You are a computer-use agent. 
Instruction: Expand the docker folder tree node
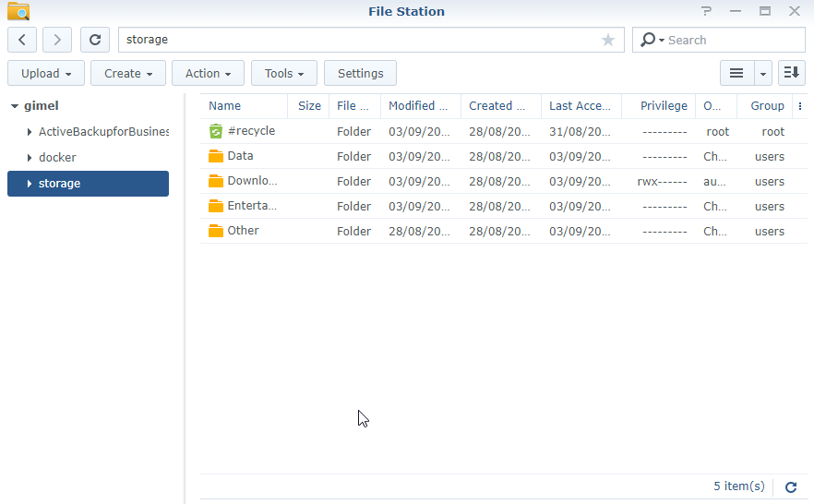click(x=30, y=158)
